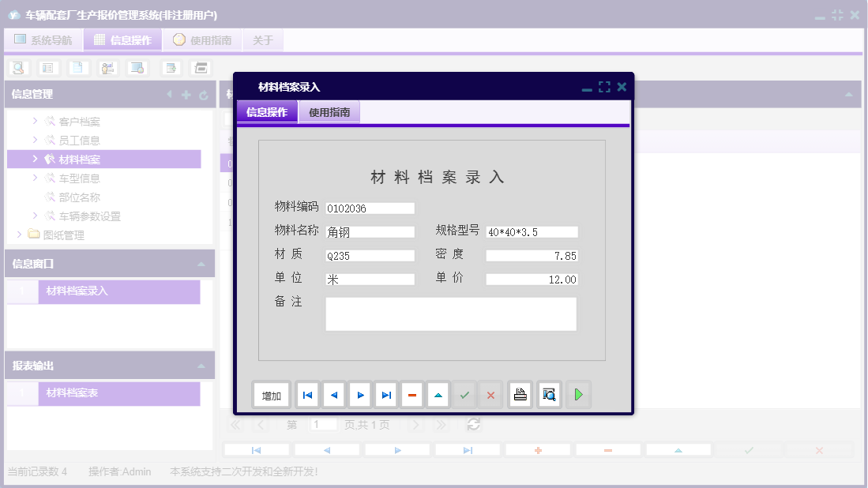Open 材料档案表 under 报表输出
868x488 pixels.
73,393
